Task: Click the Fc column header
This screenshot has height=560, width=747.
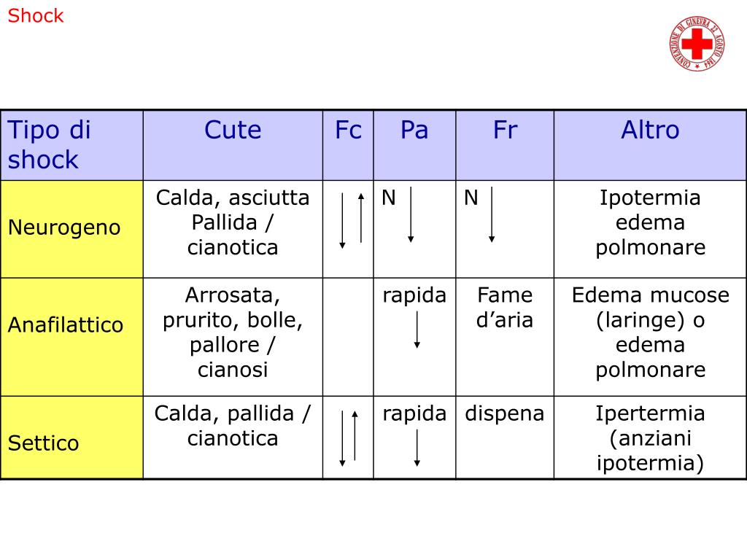Action: 348,145
